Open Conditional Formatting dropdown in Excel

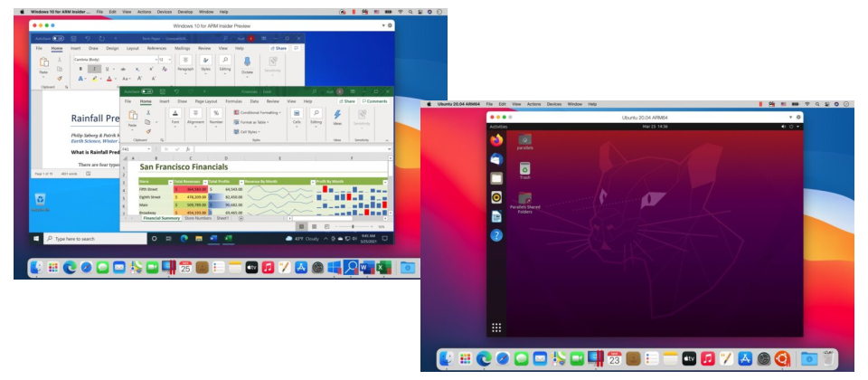click(257, 112)
